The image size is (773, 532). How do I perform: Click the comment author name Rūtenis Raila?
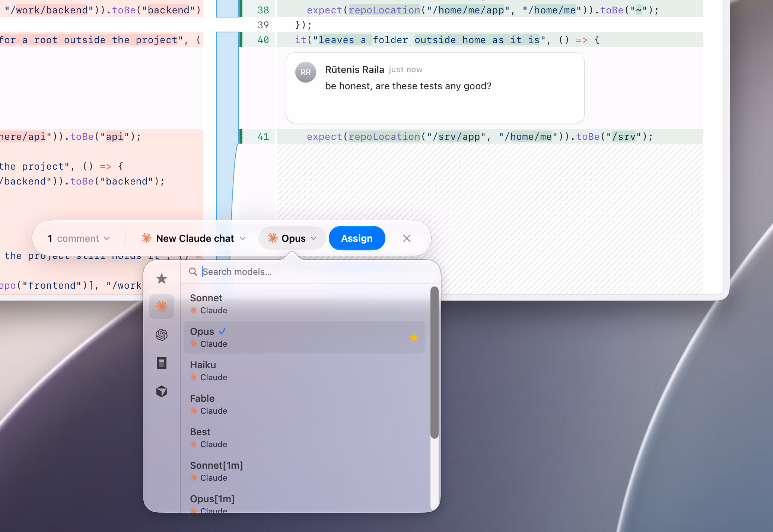[354, 70]
